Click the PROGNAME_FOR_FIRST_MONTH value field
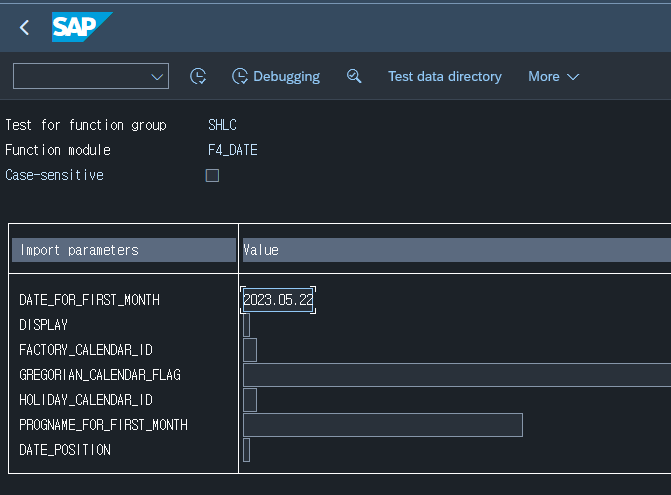The height and width of the screenshot is (495, 671). [x=383, y=425]
